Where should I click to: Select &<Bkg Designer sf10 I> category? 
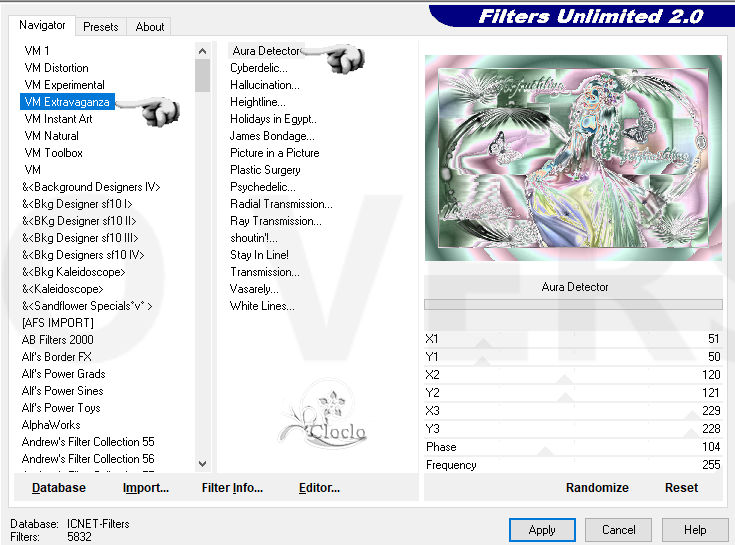[x=77, y=204]
